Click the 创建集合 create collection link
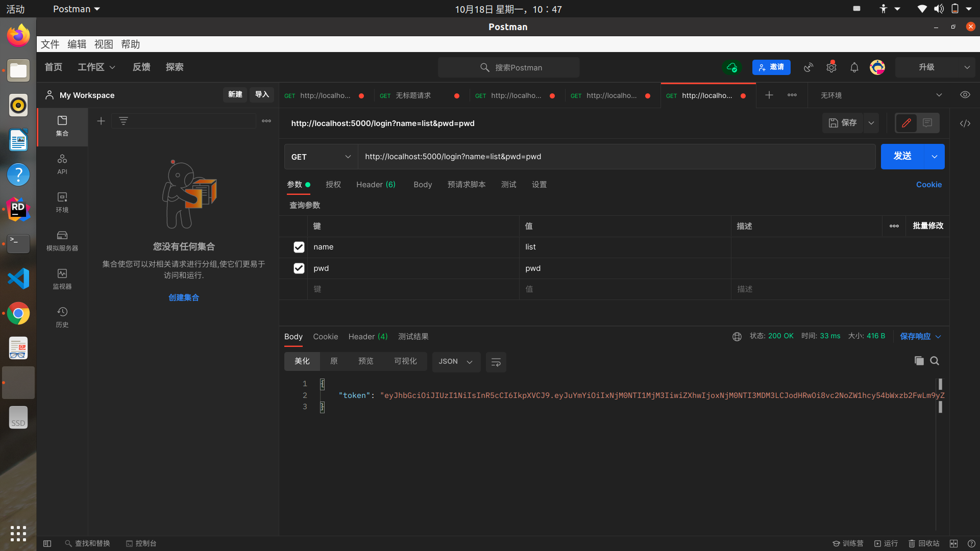 click(184, 297)
